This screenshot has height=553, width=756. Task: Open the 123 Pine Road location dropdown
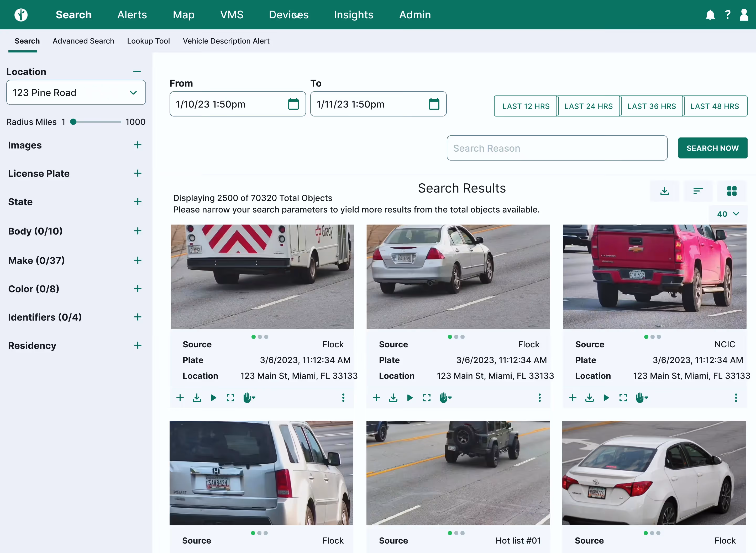point(76,93)
